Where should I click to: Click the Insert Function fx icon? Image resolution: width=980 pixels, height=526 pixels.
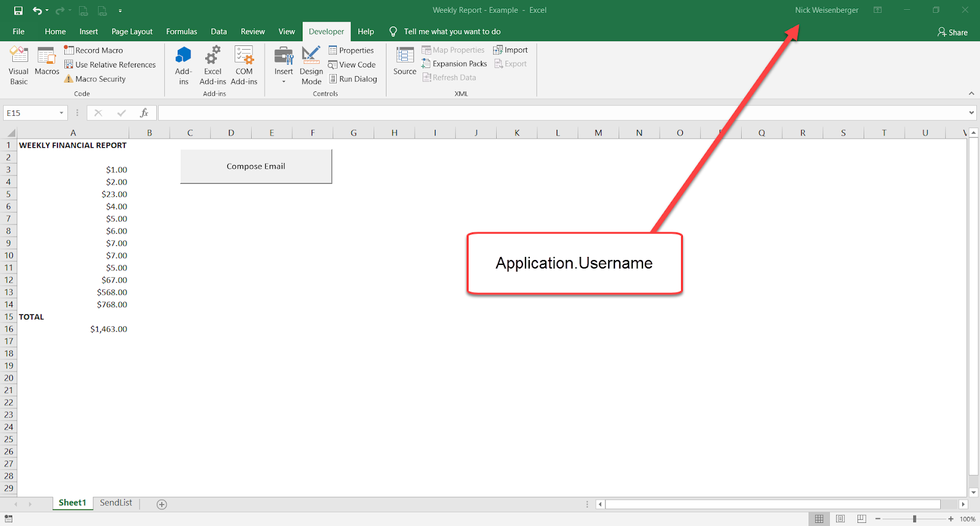click(144, 113)
